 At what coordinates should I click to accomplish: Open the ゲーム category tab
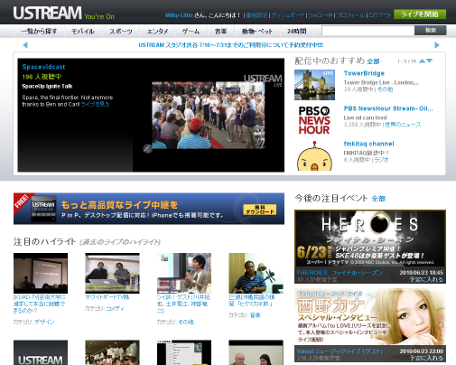click(191, 31)
